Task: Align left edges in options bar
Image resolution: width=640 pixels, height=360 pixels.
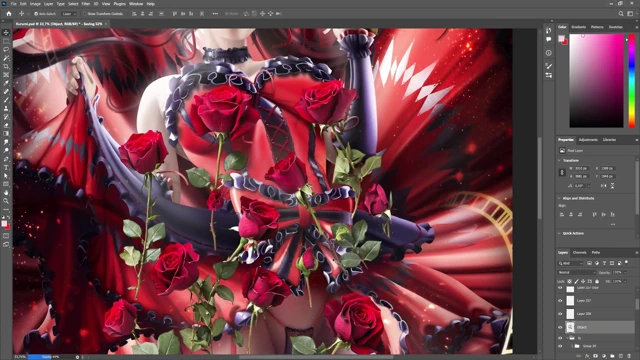Action: pos(134,13)
